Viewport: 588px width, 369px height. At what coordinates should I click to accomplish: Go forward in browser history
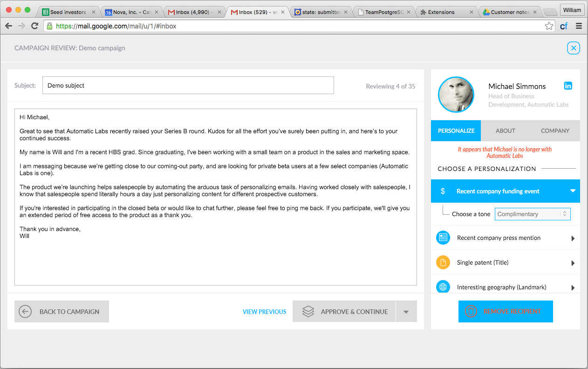click(21, 26)
